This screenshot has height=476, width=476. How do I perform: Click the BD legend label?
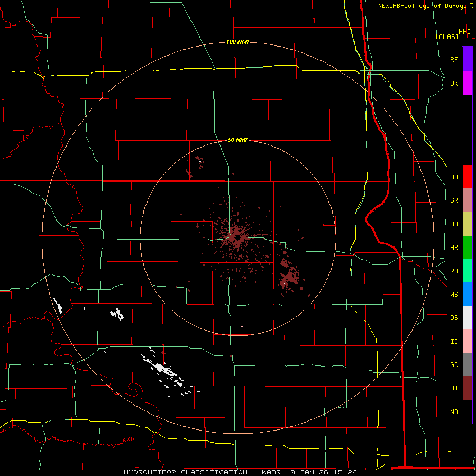(x=454, y=224)
